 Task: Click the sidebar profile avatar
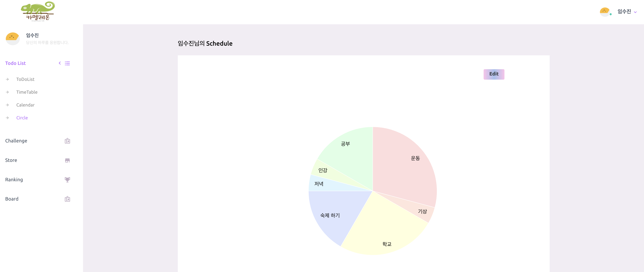coord(13,39)
